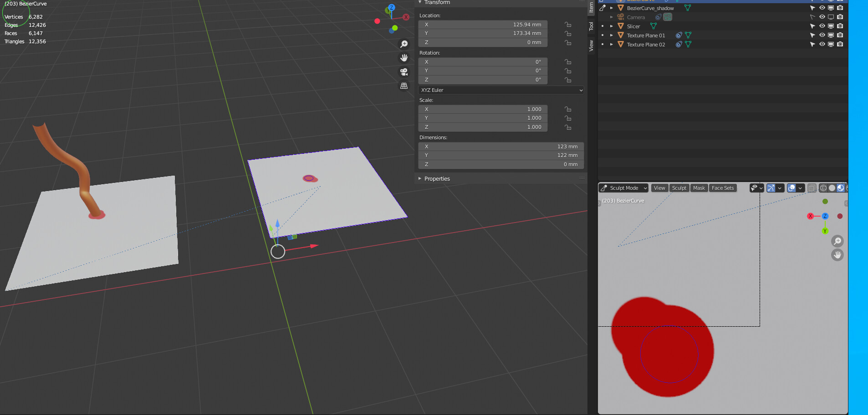868x415 pixels.
Task: Toggle Slicer render camera icon
Action: point(840,26)
